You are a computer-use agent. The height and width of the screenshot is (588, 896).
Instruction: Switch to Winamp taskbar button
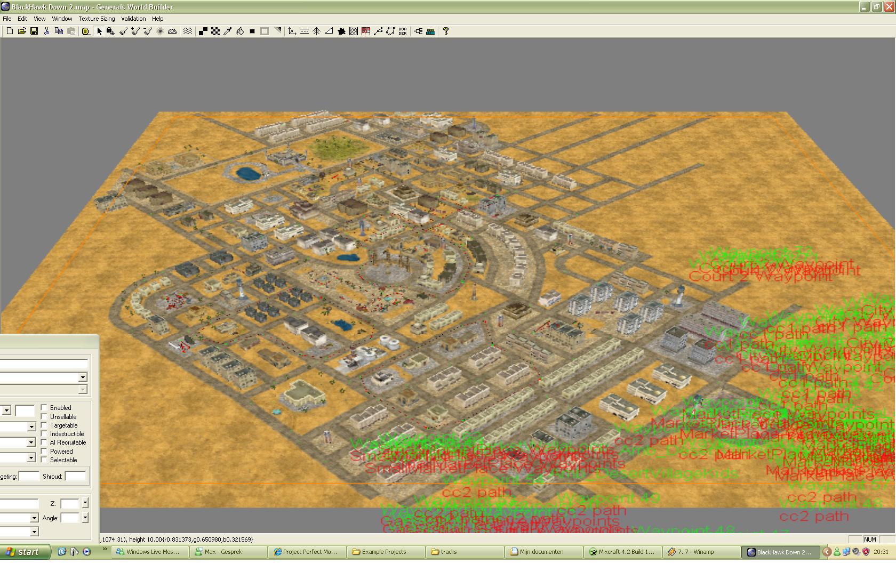pyautogui.click(x=701, y=552)
